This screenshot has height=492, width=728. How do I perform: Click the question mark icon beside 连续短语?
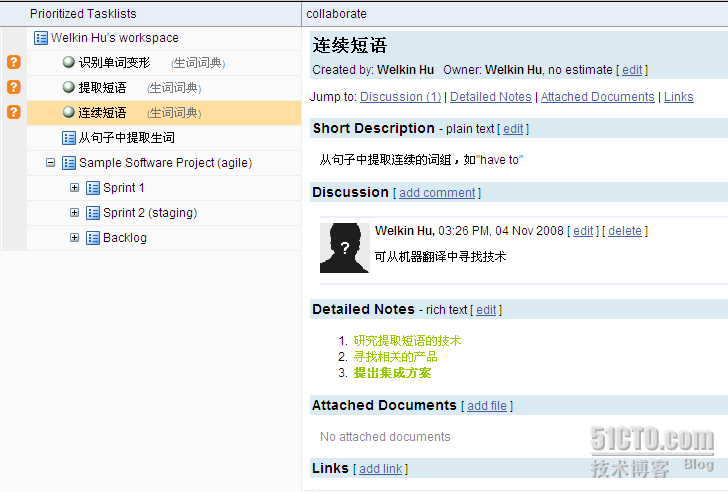14,112
